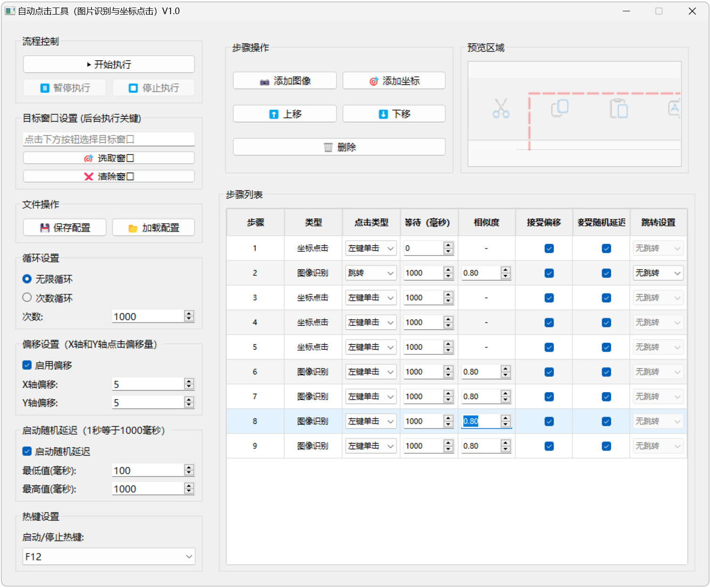710x588 pixels.
Task: Click the folder icon on 加载配置
Action: (x=133, y=228)
